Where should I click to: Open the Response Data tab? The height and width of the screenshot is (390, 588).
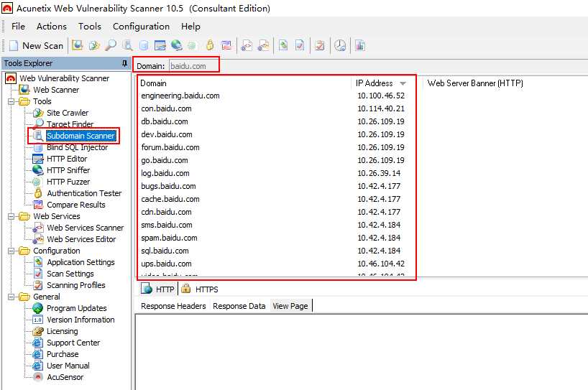click(239, 306)
